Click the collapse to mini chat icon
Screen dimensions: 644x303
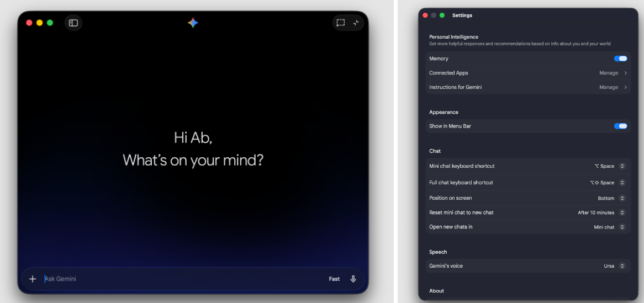[x=356, y=23]
